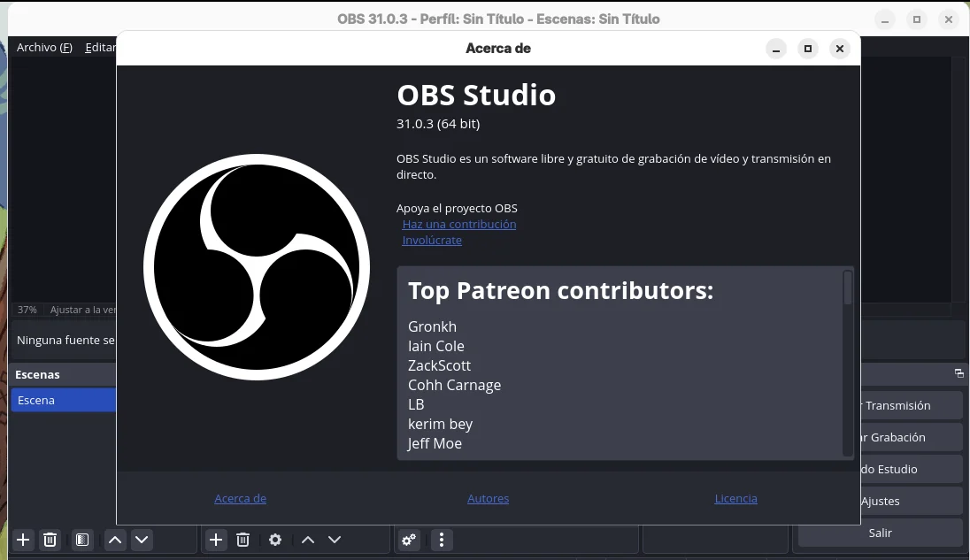Move source down arrow icon
Screen dimensions: 970x560
pyautogui.click(x=335, y=540)
